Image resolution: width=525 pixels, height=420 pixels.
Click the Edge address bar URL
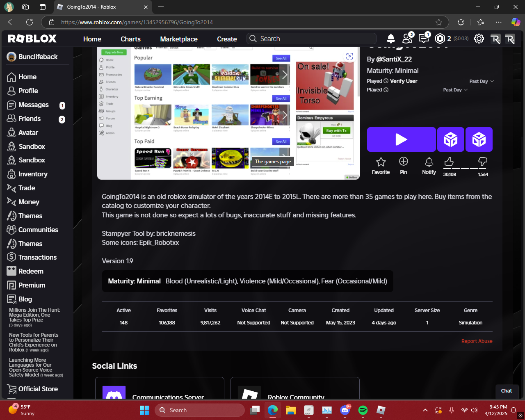137,22
